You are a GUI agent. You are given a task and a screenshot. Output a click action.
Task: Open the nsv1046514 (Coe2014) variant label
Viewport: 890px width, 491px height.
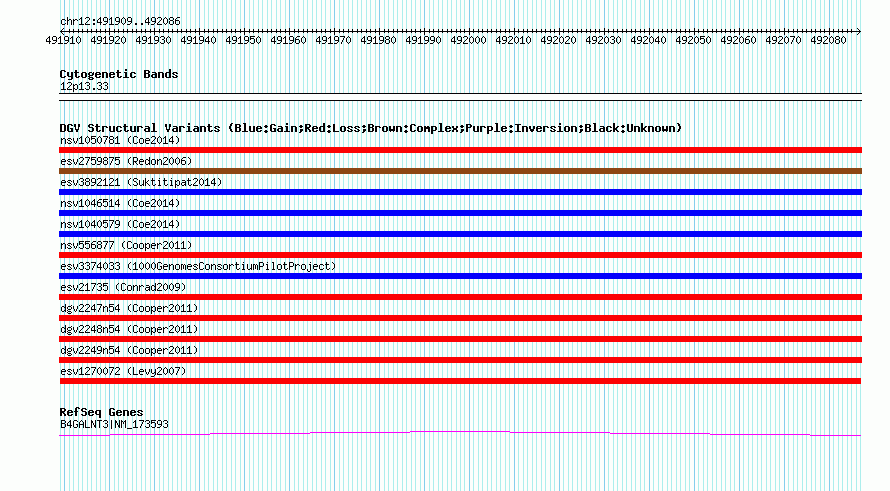point(120,203)
